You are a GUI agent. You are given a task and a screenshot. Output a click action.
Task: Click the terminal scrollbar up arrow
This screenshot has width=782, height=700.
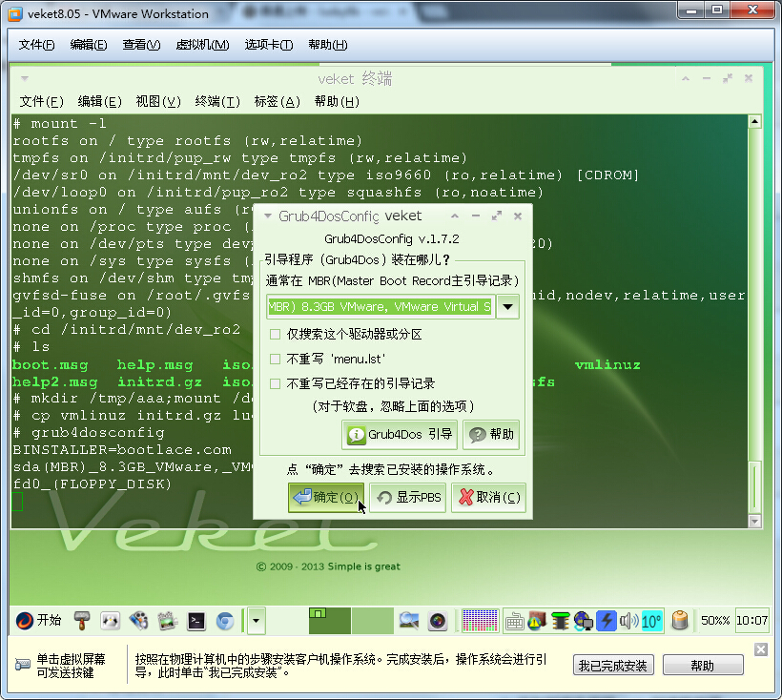pos(754,122)
